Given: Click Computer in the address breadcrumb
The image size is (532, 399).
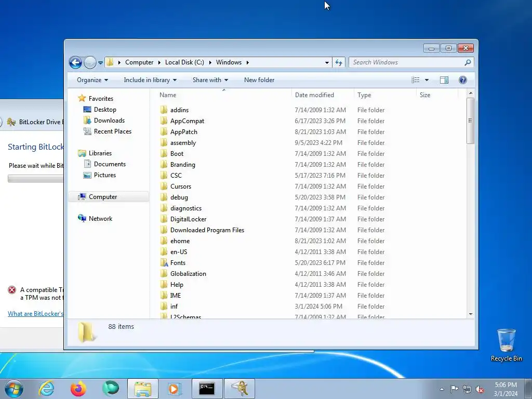Looking at the screenshot, I should pyautogui.click(x=139, y=62).
